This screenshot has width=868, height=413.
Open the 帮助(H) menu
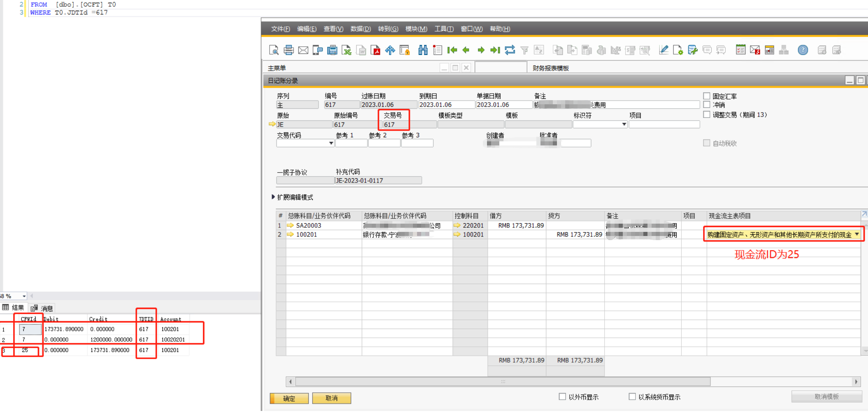(x=500, y=29)
